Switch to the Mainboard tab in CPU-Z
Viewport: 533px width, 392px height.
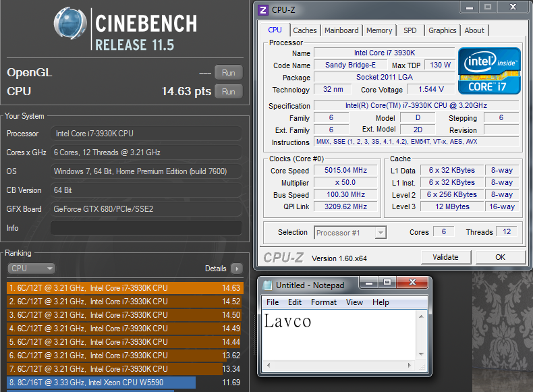(x=341, y=30)
